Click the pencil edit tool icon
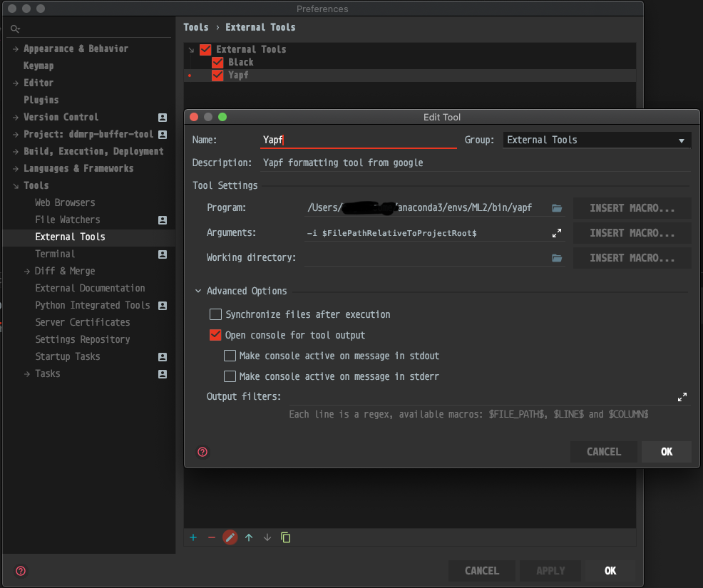This screenshot has height=588, width=703. pos(230,537)
